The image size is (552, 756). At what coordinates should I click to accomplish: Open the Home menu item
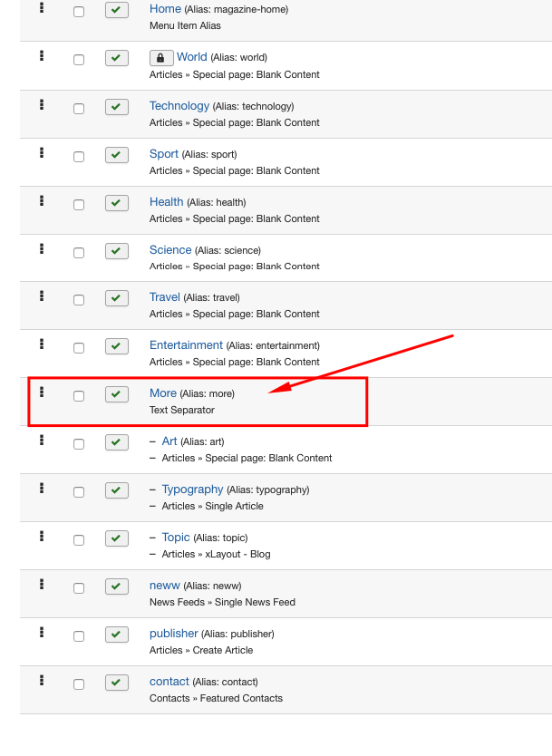click(165, 9)
